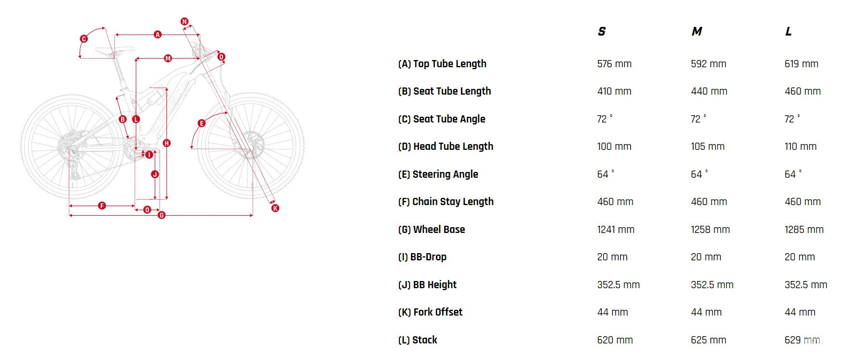
Task: Click the red A marker on diagram
Action: [157, 35]
